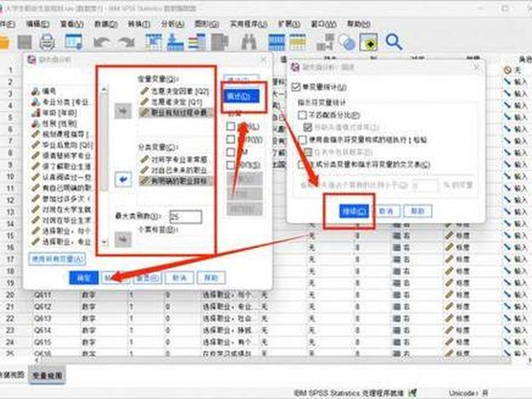Screen dimensions: 532x399
Task: Click the Split file toolbar icon
Action: coord(325,43)
